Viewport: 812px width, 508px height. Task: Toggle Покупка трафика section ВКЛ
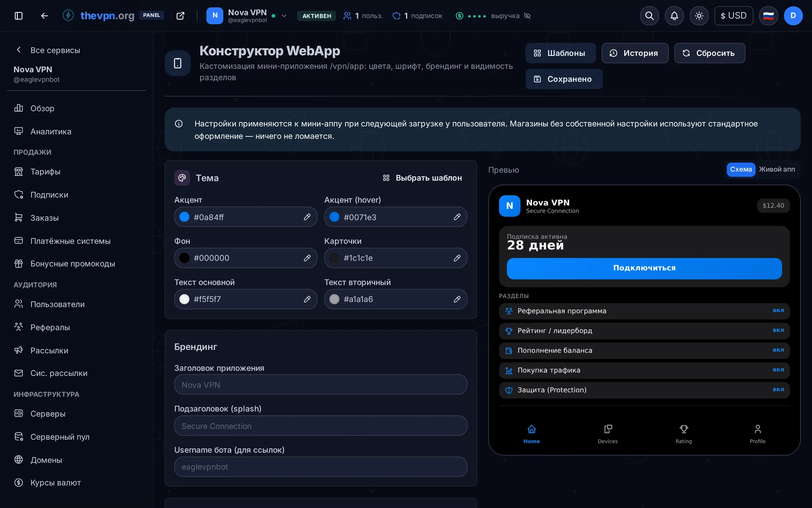(778, 370)
